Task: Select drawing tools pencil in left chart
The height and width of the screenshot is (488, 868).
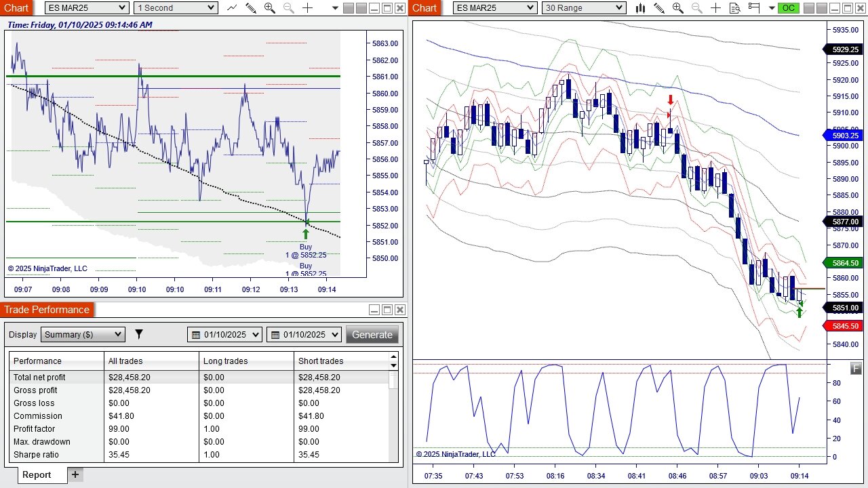Action: pyautogui.click(x=251, y=8)
